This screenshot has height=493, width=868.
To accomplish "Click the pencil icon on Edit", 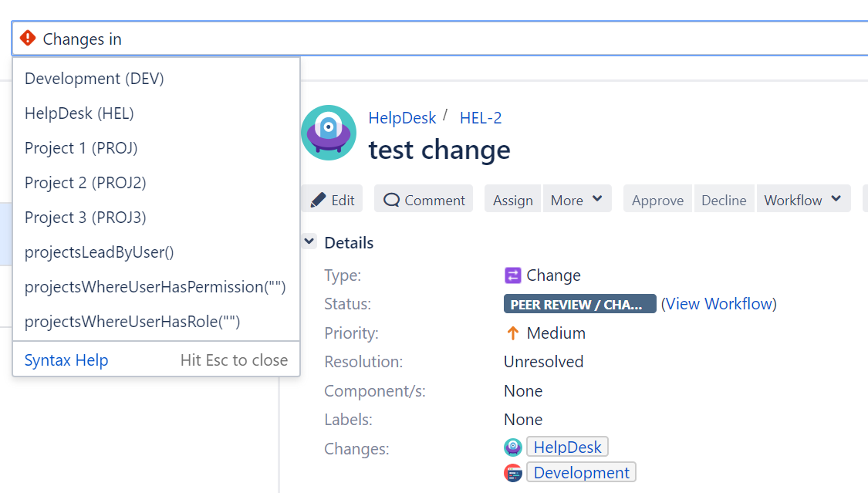I will click(x=319, y=200).
